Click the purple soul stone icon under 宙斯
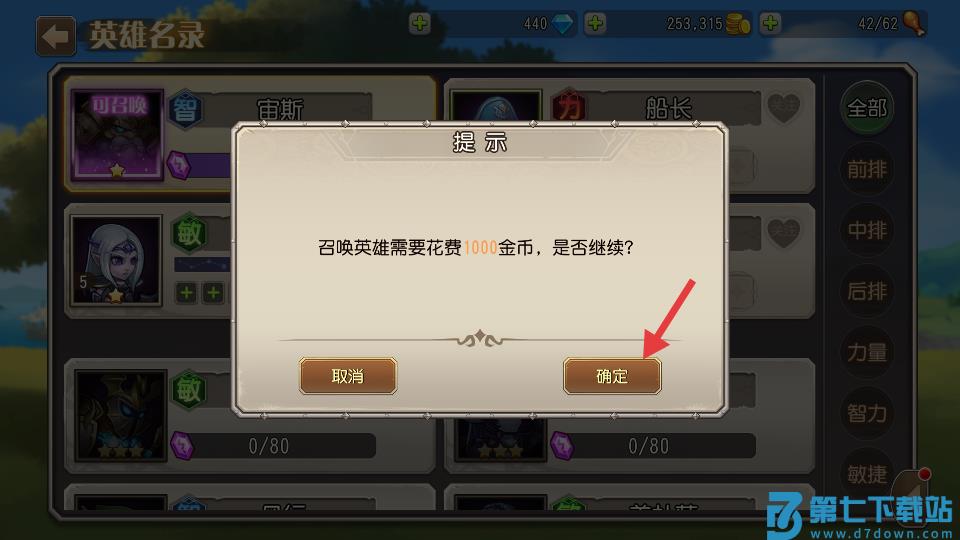Viewport: 960px width, 540px height. (x=179, y=165)
